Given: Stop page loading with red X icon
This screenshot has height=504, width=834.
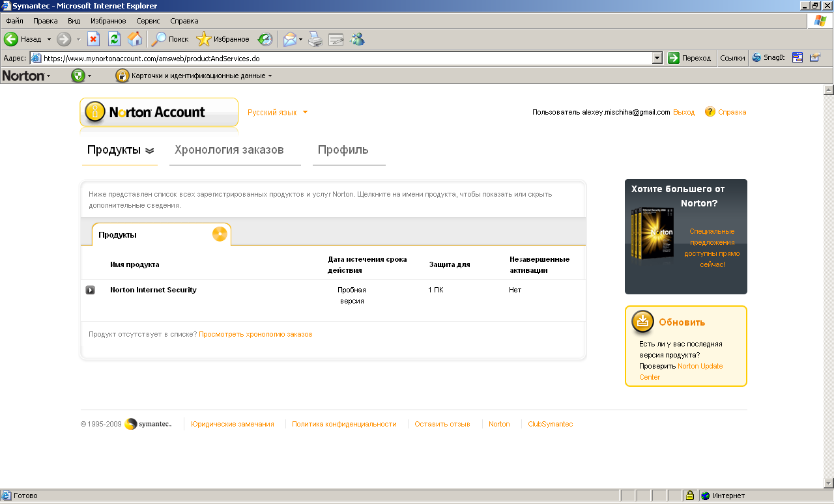Looking at the screenshot, I should [93, 39].
